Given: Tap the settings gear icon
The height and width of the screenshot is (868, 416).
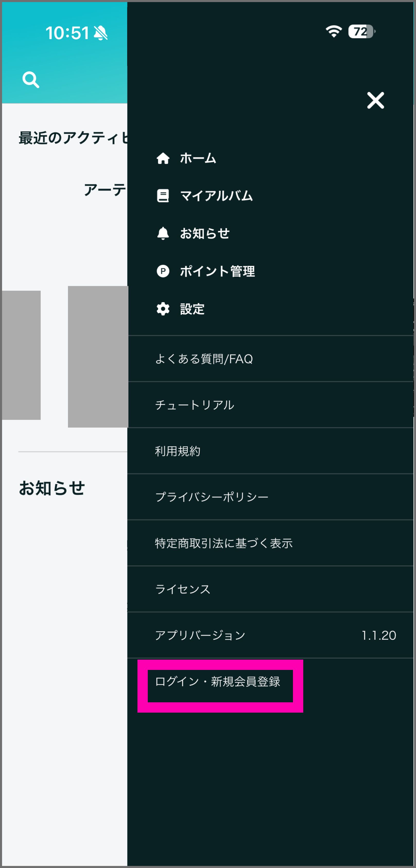Looking at the screenshot, I should tap(163, 309).
